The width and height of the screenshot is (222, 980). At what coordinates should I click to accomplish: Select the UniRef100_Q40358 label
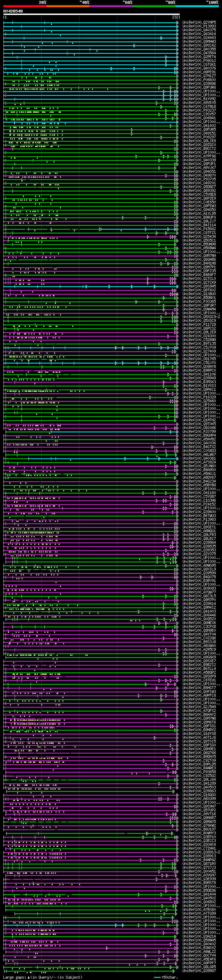[199, 49]
